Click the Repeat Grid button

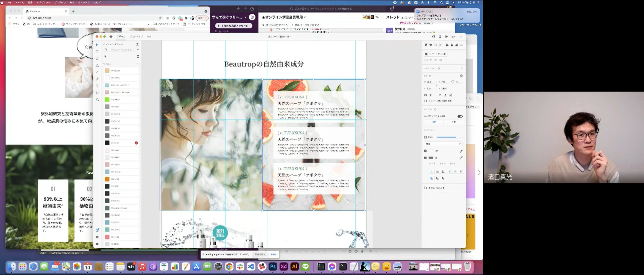coord(436,54)
